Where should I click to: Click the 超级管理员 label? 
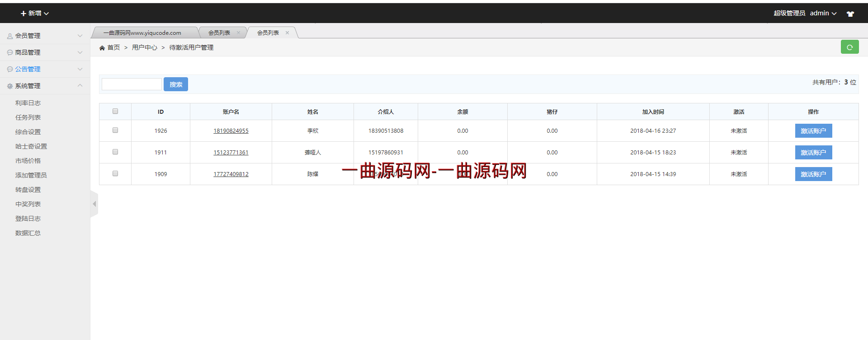789,13
